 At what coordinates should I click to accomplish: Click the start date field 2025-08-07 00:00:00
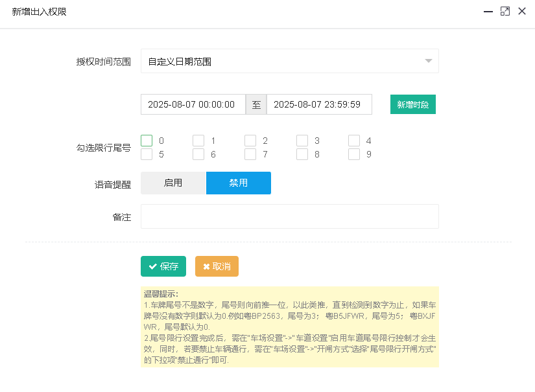pyautogui.click(x=193, y=104)
